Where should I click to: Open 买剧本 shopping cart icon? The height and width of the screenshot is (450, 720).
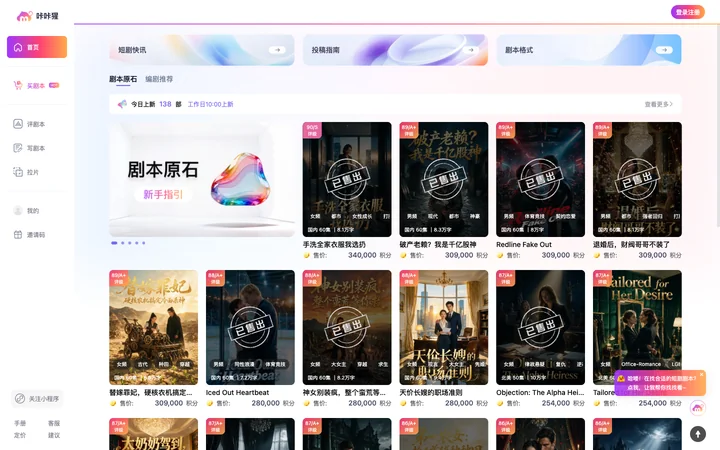click(x=18, y=85)
